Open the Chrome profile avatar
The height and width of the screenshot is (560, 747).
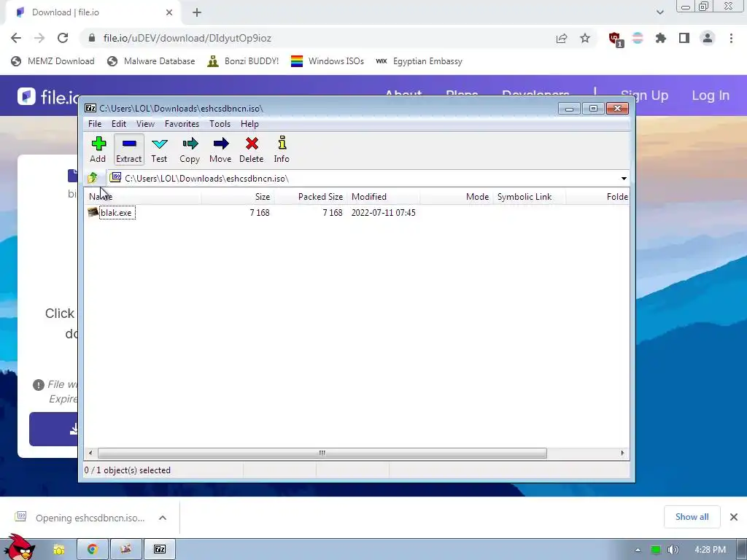point(708,38)
